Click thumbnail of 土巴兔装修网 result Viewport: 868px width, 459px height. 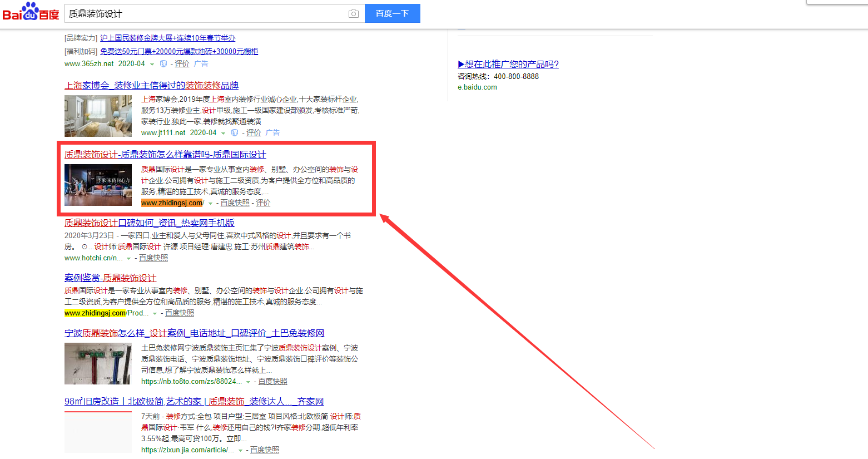[98, 363]
